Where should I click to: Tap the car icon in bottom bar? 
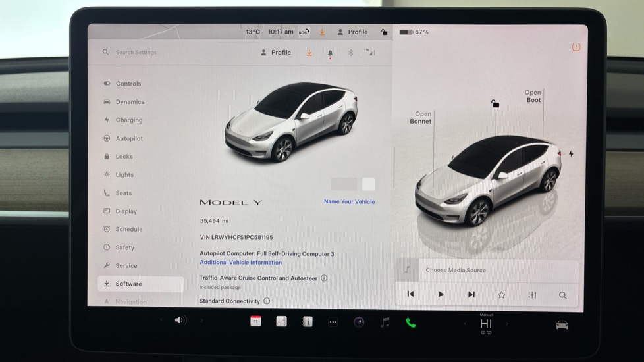click(x=562, y=325)
